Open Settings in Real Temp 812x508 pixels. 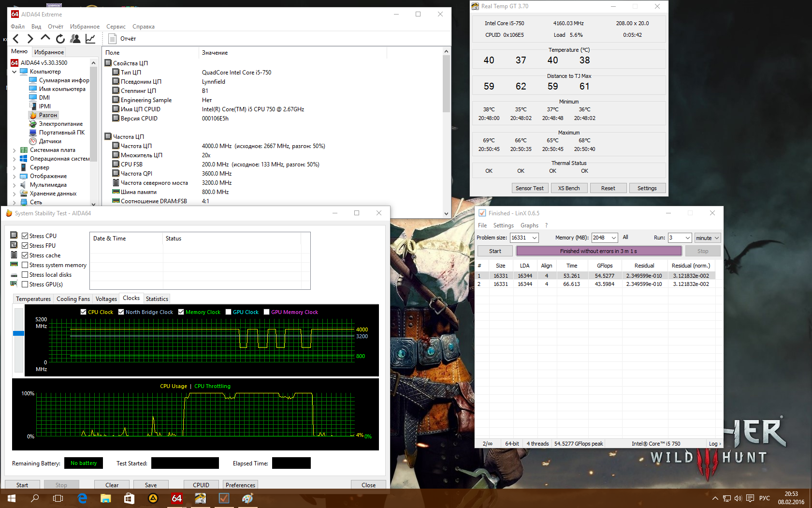647,188
